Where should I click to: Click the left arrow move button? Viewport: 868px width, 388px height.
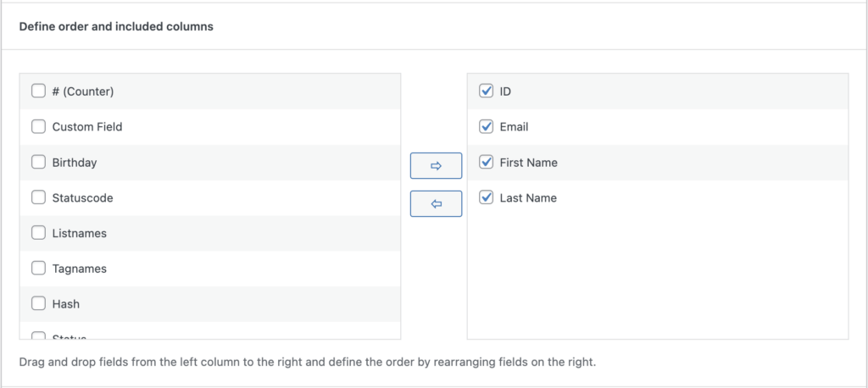pyautogui.click(x=436, y=204)
